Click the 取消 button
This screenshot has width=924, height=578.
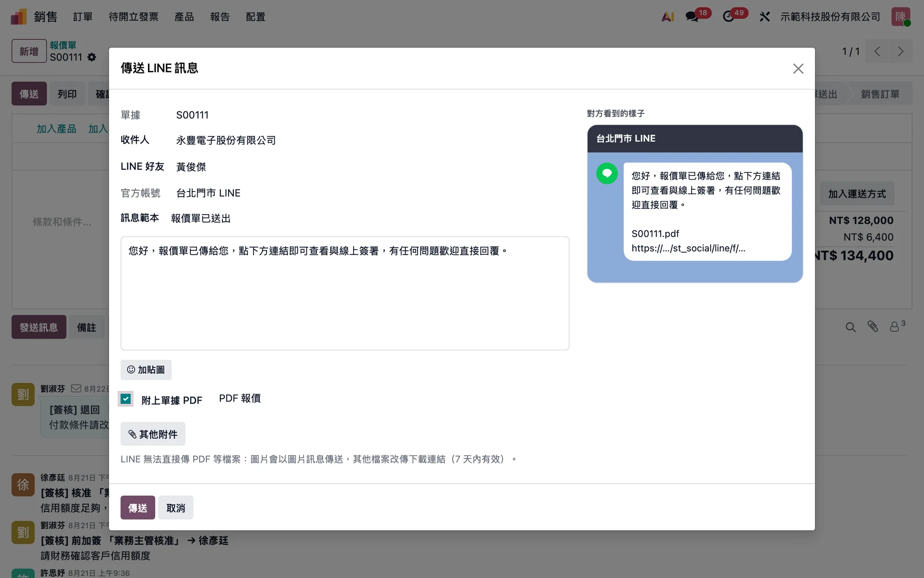click(x=176, y=508)
